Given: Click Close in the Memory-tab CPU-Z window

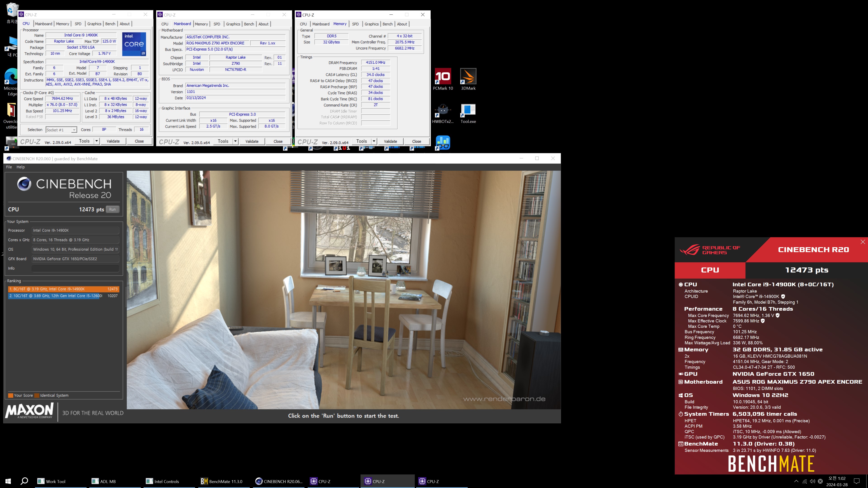Looking at the screenshot, I should point(416,141).
